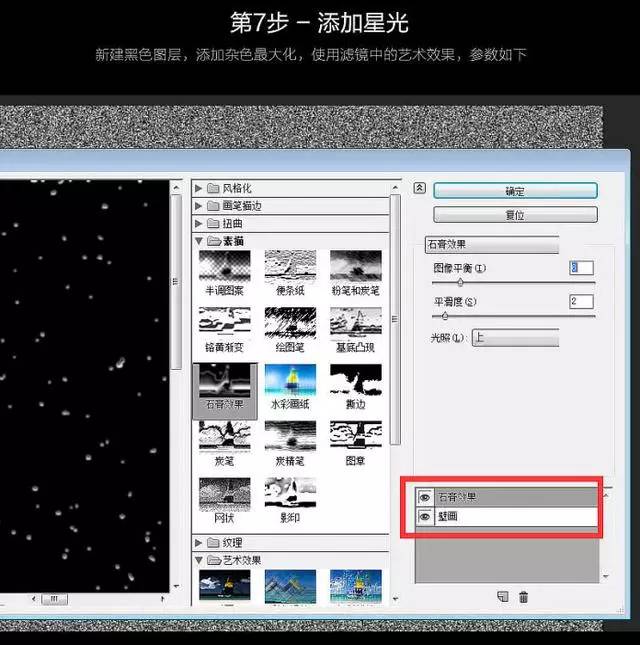Viewport: 640px width, 645px height.
Task: Select the 炭精笔 filter thumbnail
Action: click(x=290, y=440)
